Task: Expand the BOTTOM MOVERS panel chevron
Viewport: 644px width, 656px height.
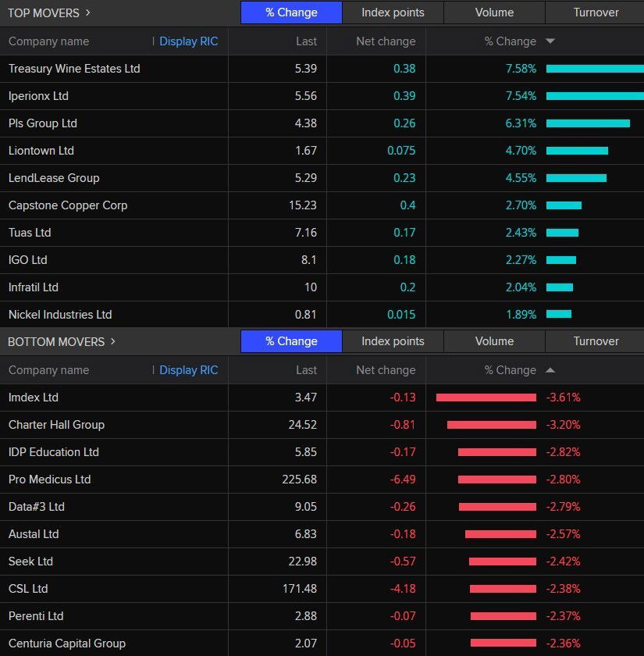Action: click(x=112, y=341)
